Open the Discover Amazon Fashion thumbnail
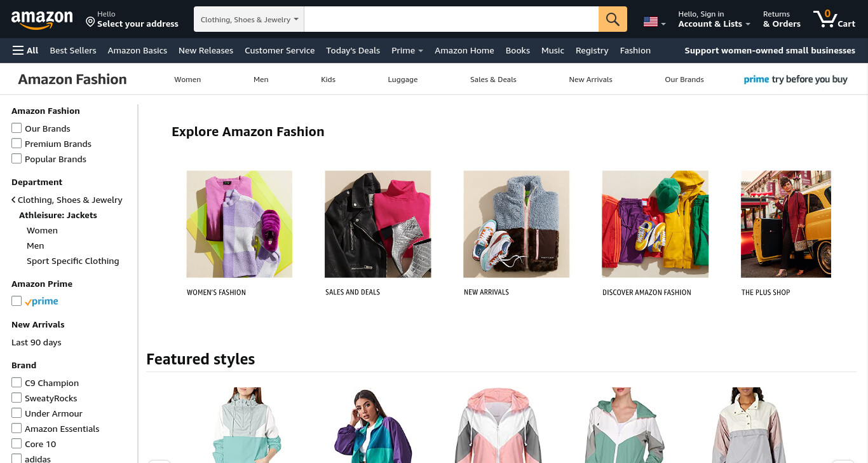Screen dimensions: 868x463 tap(655, 224)
